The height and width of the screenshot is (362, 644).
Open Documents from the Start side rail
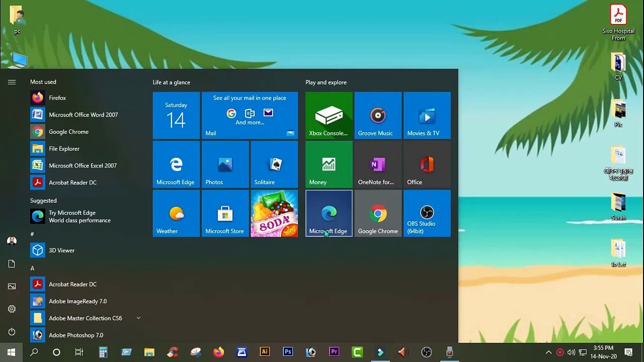(12, 264)
